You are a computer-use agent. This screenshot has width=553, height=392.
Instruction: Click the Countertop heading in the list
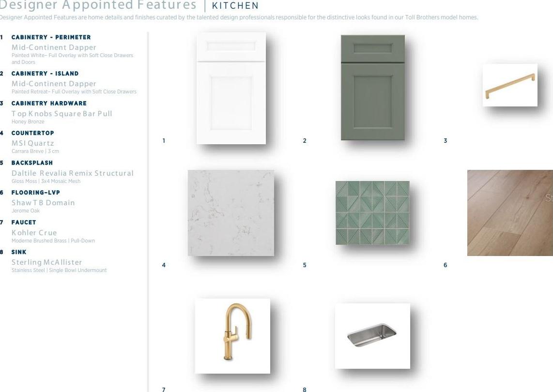coord(33,133)
